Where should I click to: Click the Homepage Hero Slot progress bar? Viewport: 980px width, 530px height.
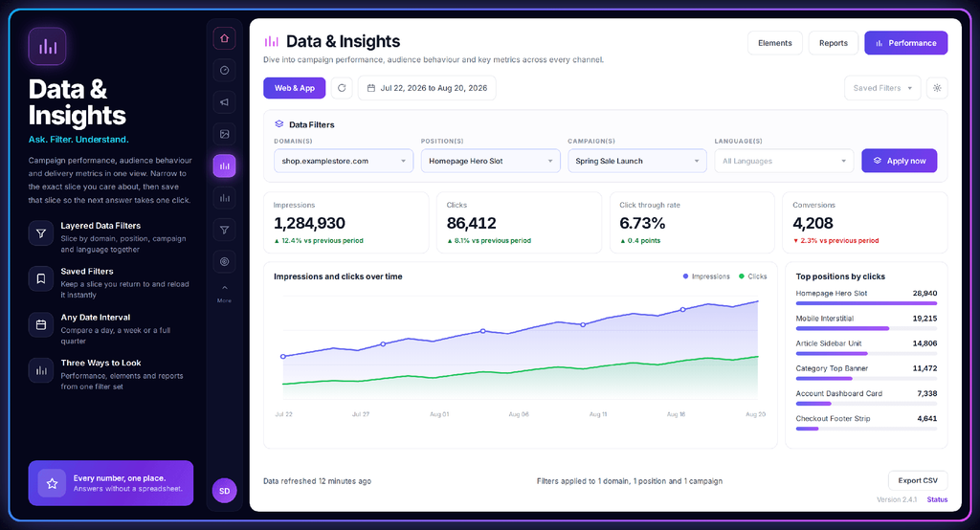[866, 303]
